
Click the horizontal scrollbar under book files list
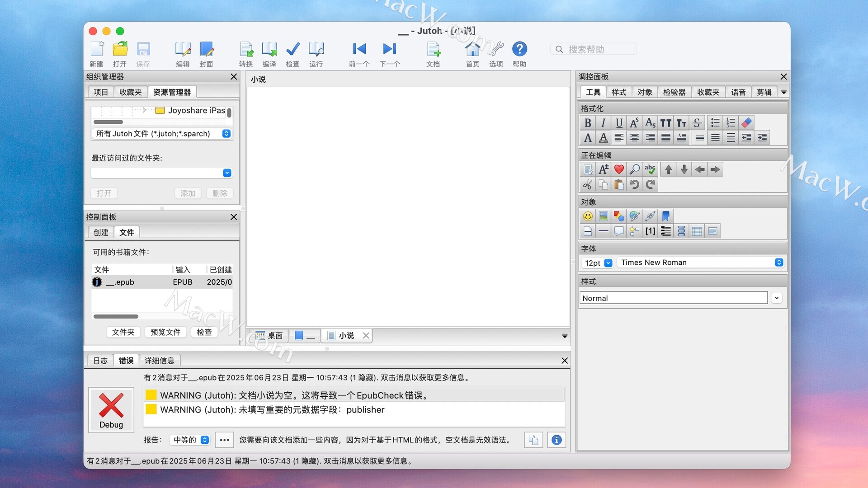[x=116, y=316]
